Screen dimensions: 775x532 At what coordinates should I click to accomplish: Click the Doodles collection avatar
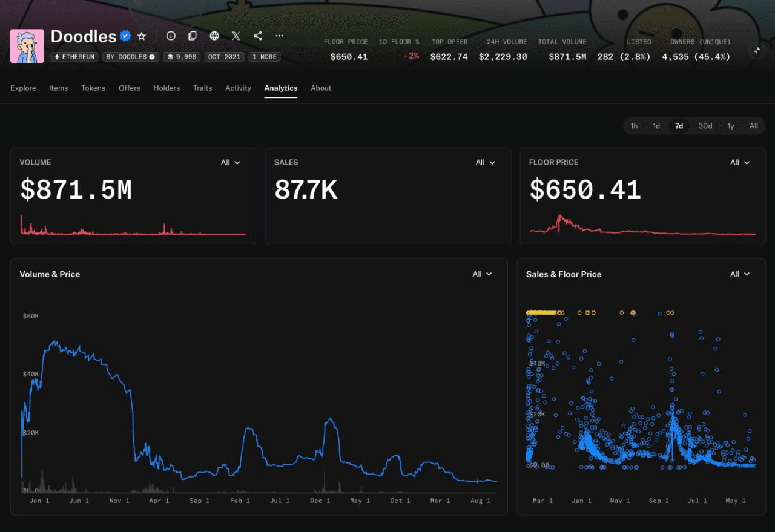click(x=27, y=46)
